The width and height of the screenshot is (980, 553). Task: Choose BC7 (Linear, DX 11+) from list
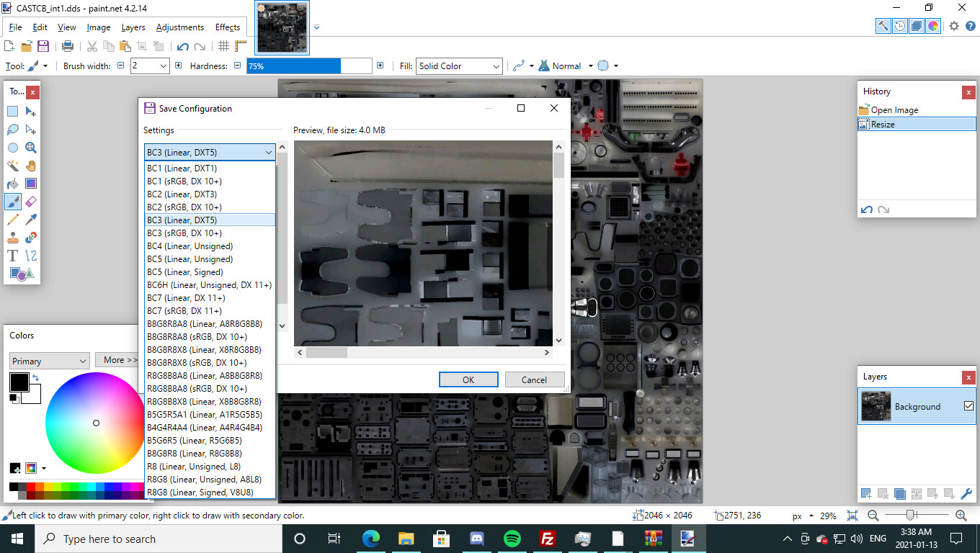(x=186, y=298)
